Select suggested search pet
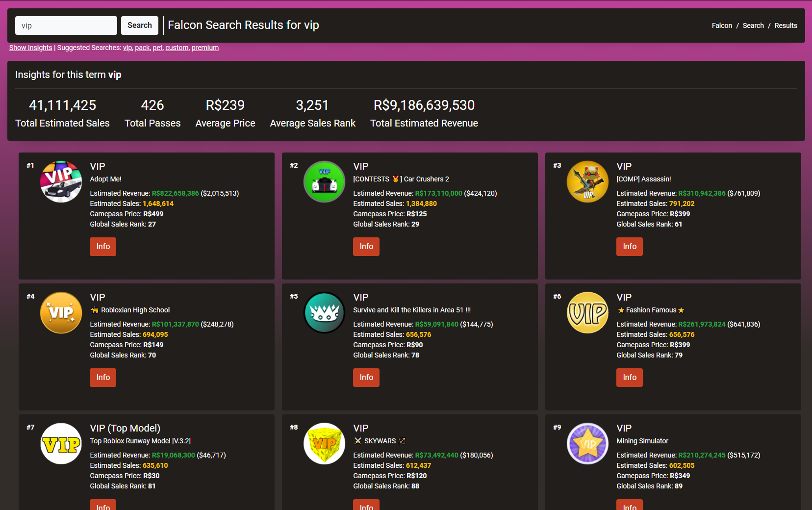This screenshot has height=510, width=812. click(x=157, y=48)
